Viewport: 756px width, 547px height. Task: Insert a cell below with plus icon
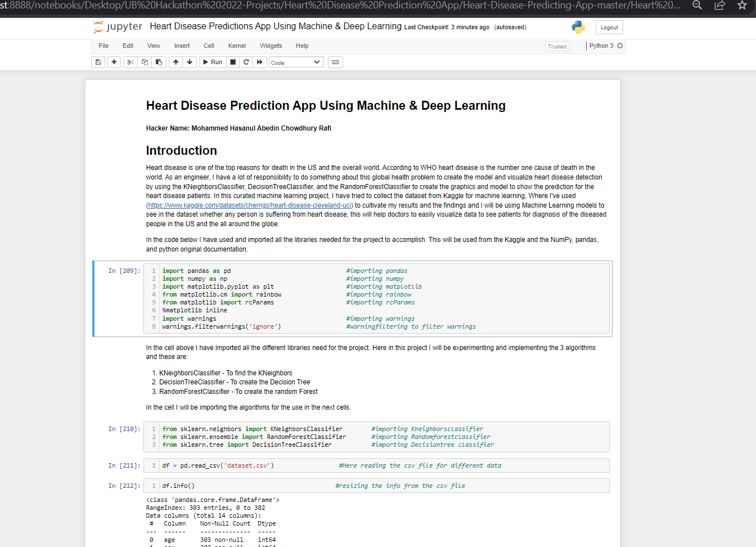tap(114, 62)
